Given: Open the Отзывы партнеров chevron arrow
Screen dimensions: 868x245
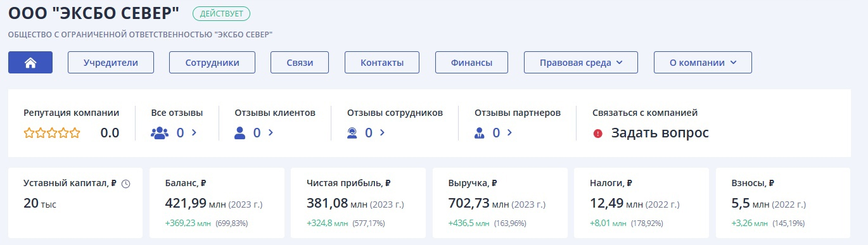Looking at the screenshot, I should click(511, 133).
